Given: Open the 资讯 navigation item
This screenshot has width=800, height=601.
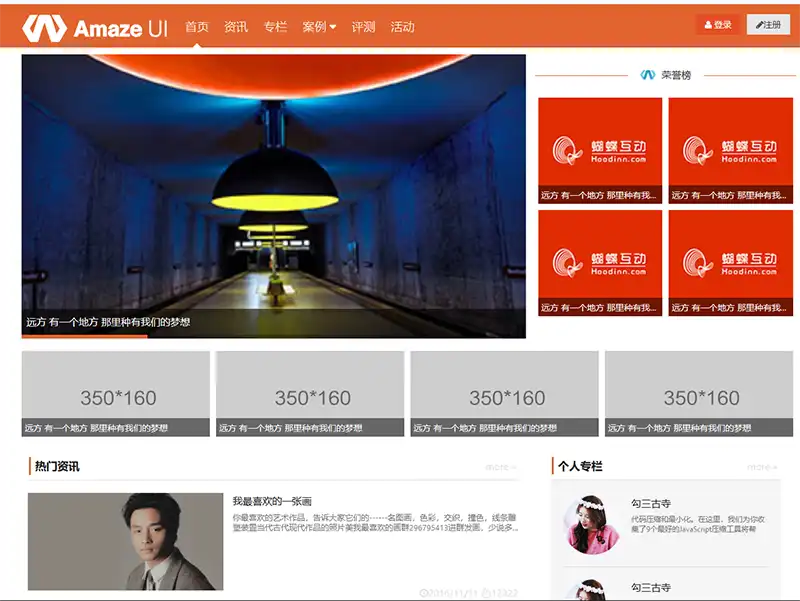Looking at the screenshot, I should coord(236,27).
